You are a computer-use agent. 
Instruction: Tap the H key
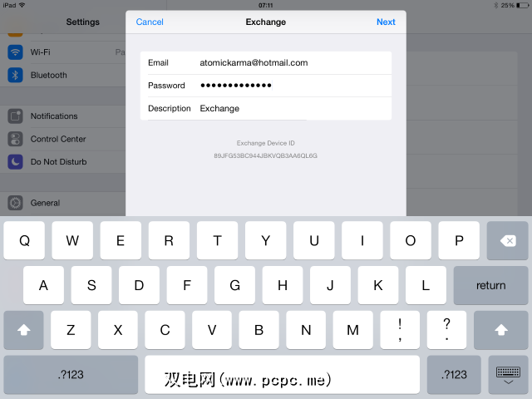click(x=283, y=285)
